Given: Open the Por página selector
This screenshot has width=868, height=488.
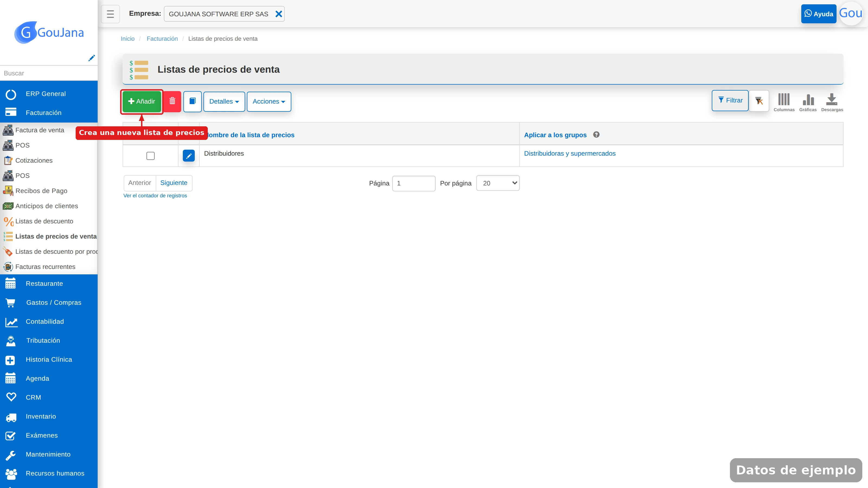Looking at the screenshot, I should pos(498,183).
